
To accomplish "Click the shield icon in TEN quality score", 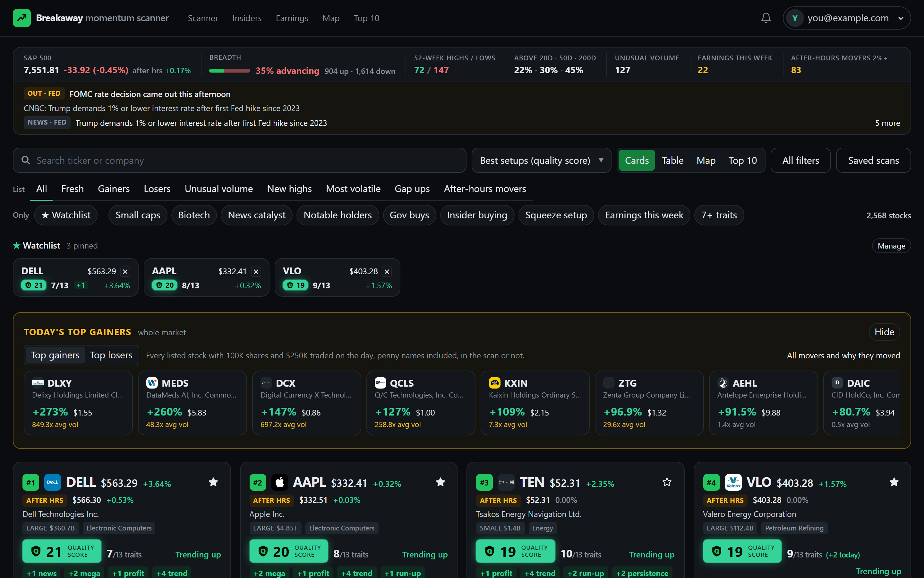I will 490,551.
